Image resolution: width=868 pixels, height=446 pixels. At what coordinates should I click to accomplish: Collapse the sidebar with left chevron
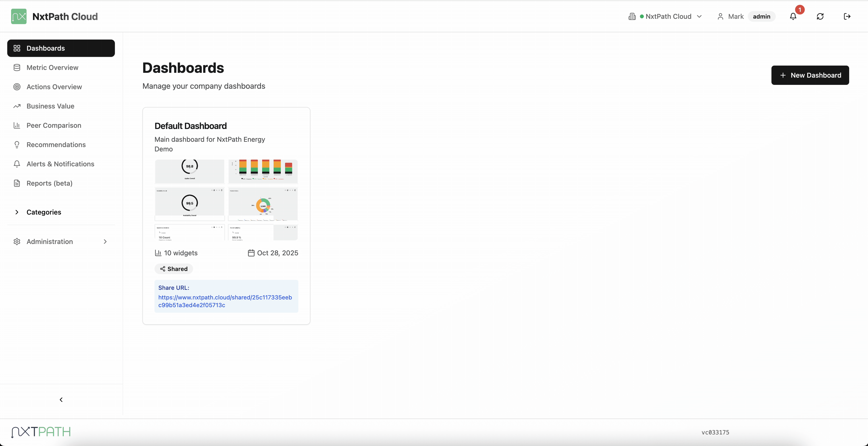click(61, 399)
